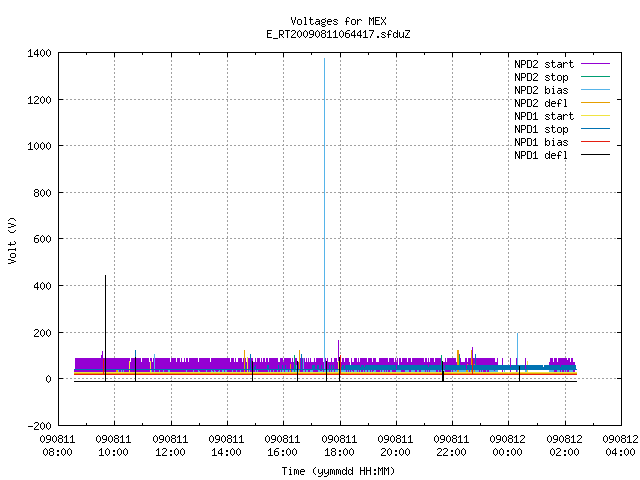
Task: Click the 'NPD1 bias' legend label
Action: 541,142
